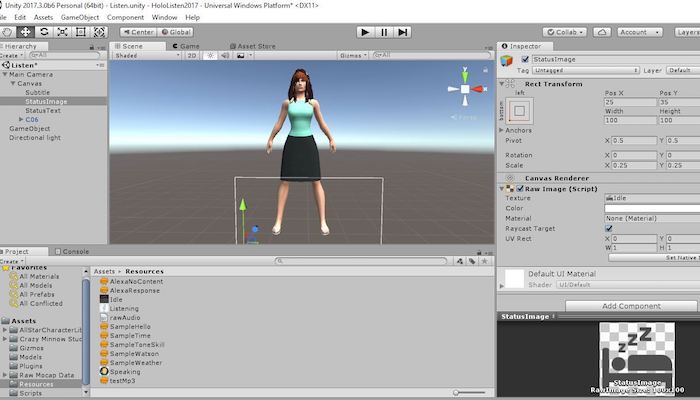Screen dimensions: 700x400
Task: Click the save search star icon
Action: click(484, 261)
